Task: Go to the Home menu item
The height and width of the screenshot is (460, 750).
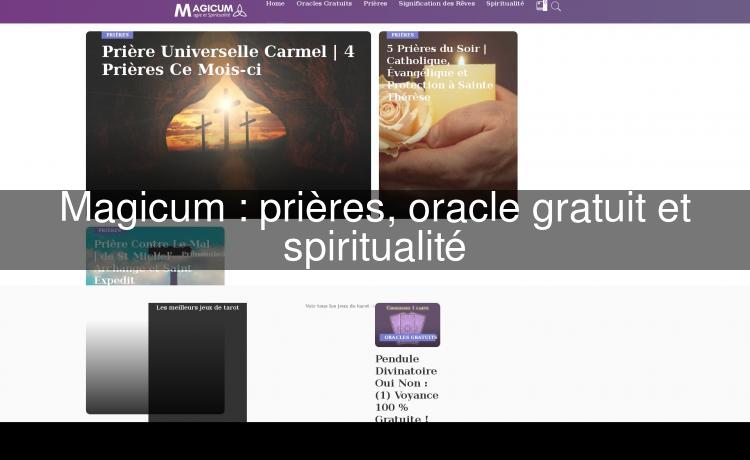Action: 275,4
